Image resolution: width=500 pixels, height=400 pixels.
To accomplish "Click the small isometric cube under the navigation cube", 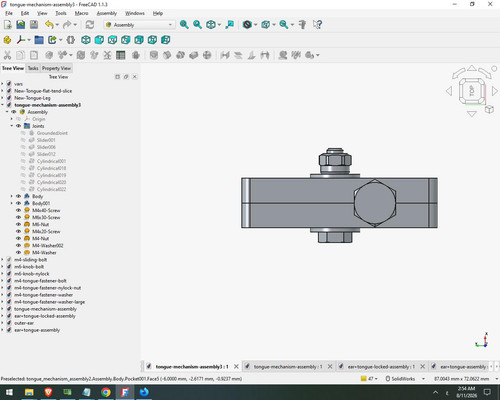I will (x=489, y=109).
